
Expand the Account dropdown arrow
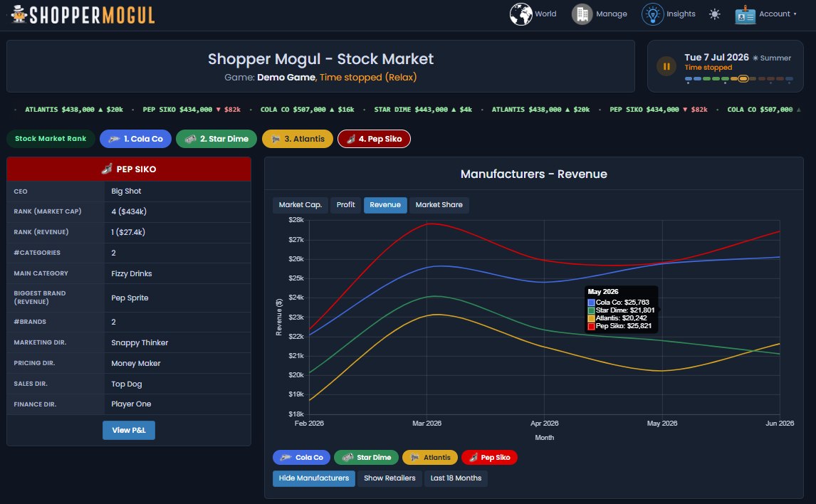tap(795, 14)
